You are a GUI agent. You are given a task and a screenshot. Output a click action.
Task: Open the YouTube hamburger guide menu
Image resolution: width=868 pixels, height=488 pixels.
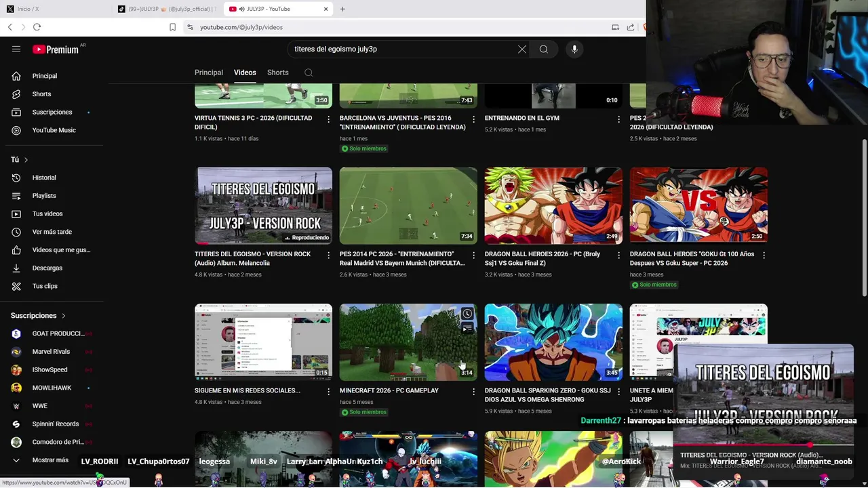16,49
